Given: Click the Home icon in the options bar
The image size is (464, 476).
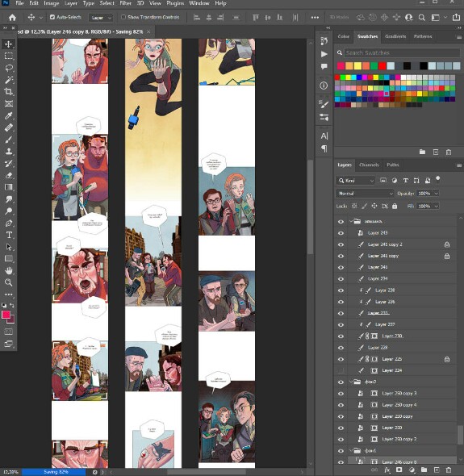Looking at the screenshot, I should (12, 18).
